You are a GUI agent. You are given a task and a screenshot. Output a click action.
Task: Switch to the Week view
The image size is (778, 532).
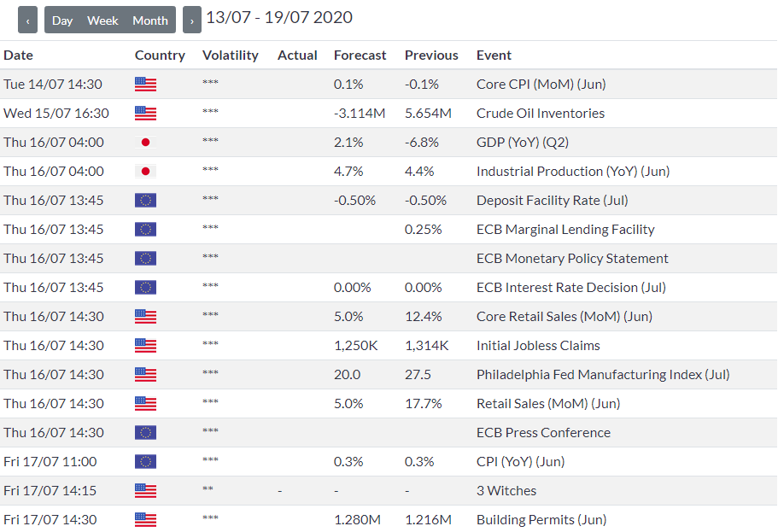click(x=102, y=20)
